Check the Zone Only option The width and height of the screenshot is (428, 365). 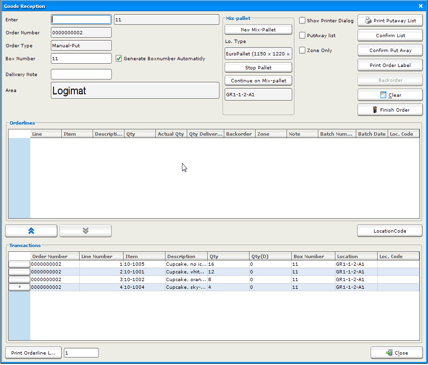[302, 50]
